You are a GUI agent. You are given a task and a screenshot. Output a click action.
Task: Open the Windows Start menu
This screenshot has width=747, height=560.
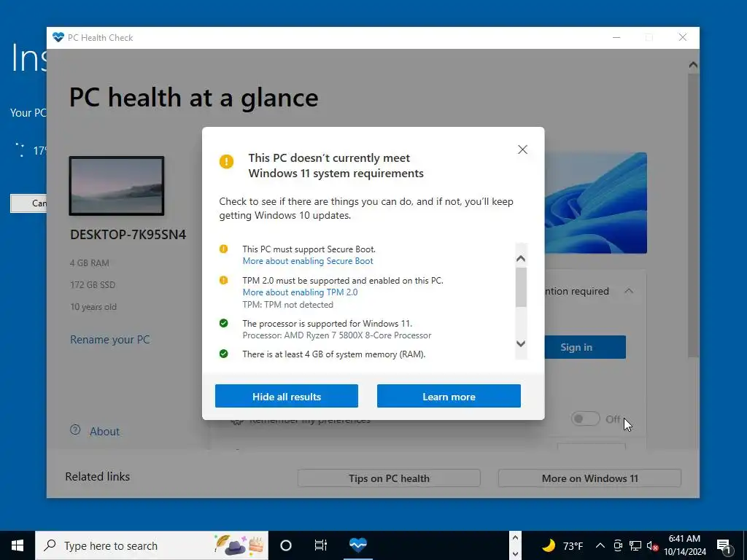pyautogui.click(x=18, y=545)
